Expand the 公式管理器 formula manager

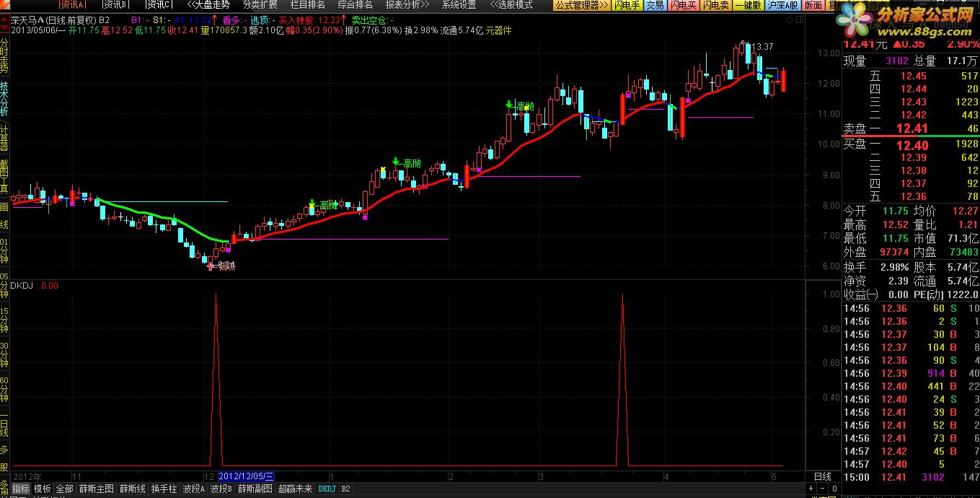click(581, 5)
